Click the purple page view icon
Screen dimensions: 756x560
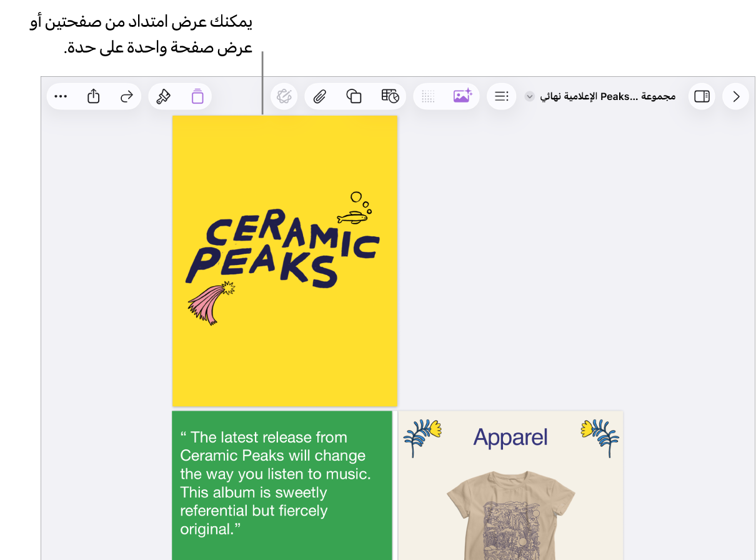[197, 96]
